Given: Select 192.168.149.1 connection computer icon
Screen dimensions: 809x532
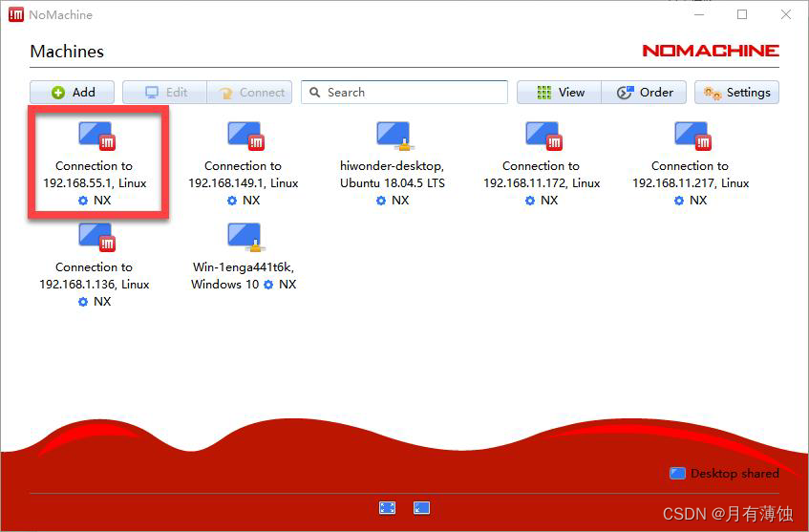Looking at the screenshot, I should [246, 137].
